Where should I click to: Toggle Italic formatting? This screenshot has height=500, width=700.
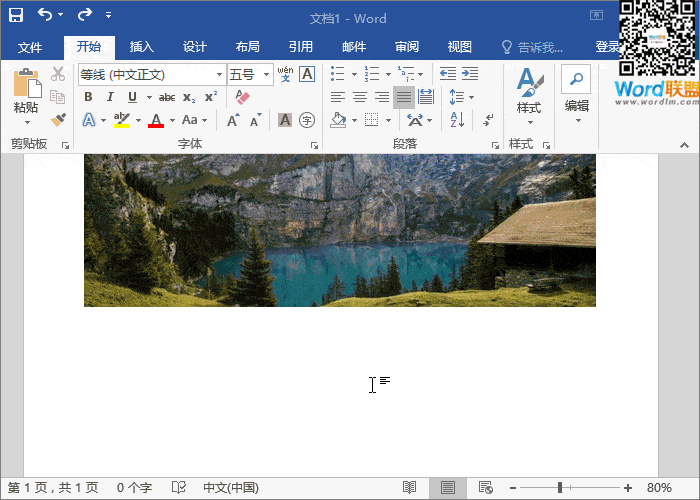[110, 97]
